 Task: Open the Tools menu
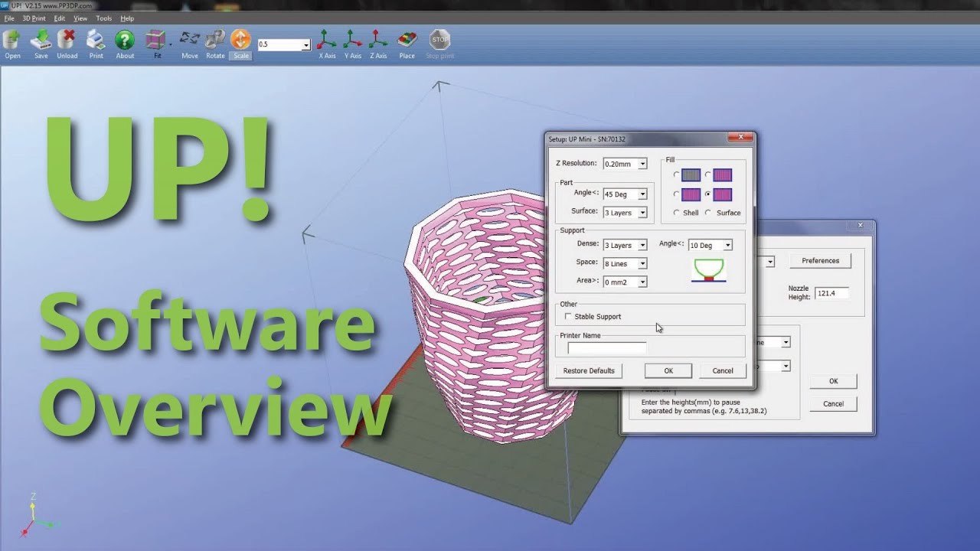click(x=103, y=18)
